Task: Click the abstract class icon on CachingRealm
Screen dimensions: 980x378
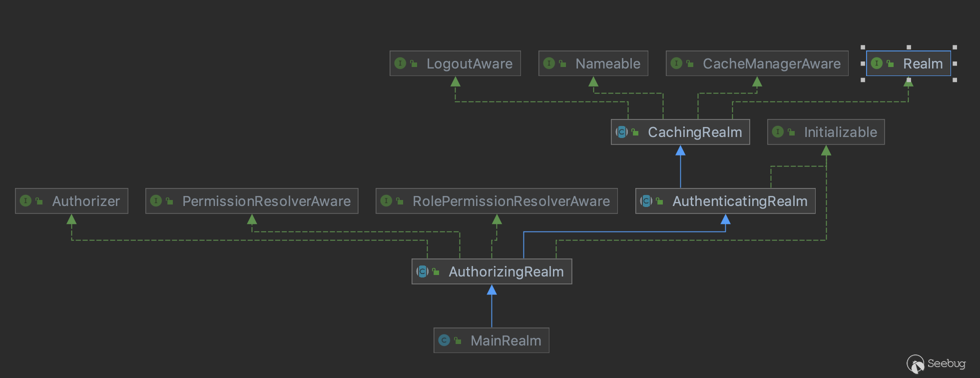Action: (x=621, y=132)
